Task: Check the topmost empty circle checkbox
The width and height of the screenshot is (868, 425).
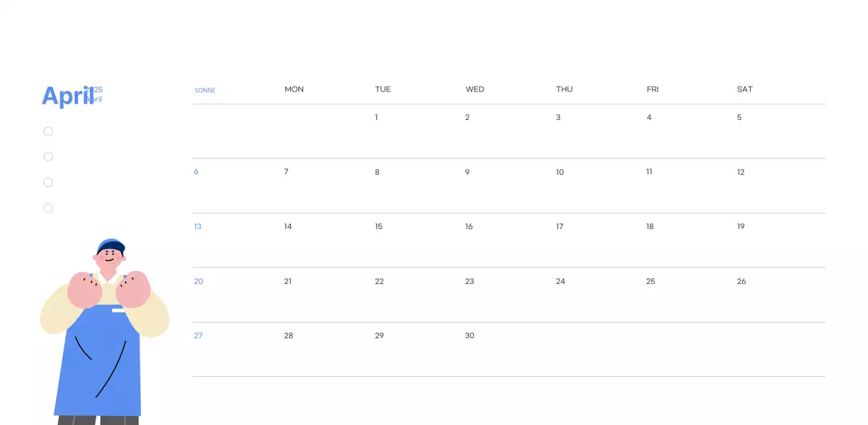Action: click(x=48, y=131)
